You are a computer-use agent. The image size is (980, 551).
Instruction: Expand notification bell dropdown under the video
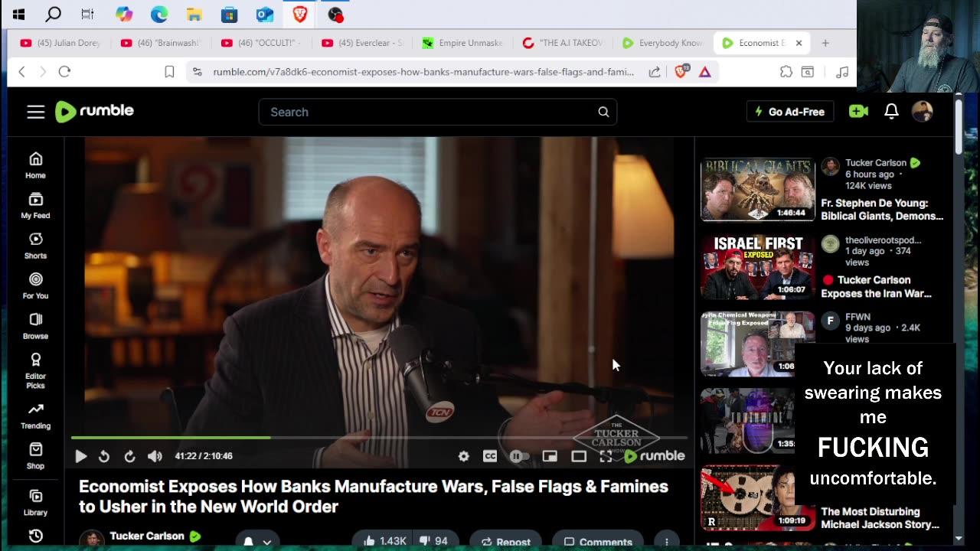tap(256, 541)
